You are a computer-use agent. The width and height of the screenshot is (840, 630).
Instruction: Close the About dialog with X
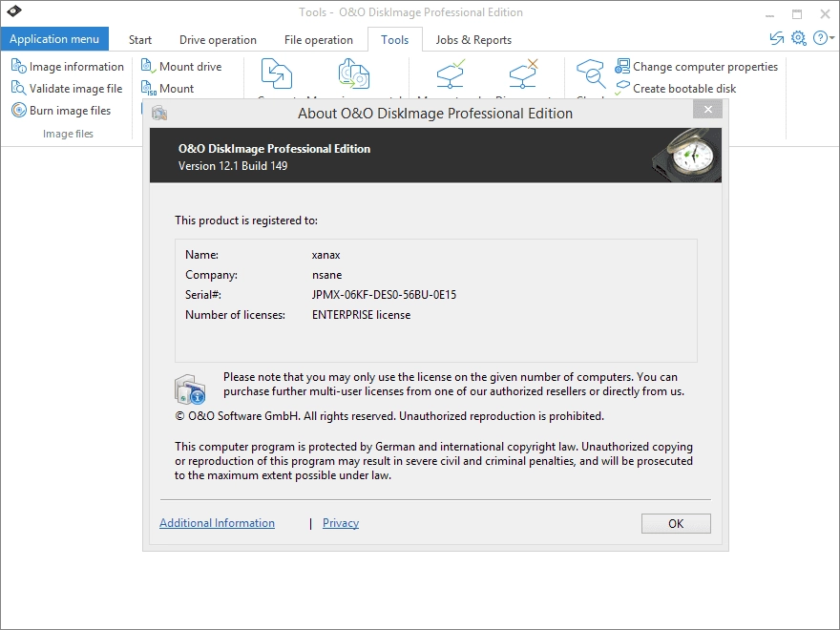tap(707, 109)
